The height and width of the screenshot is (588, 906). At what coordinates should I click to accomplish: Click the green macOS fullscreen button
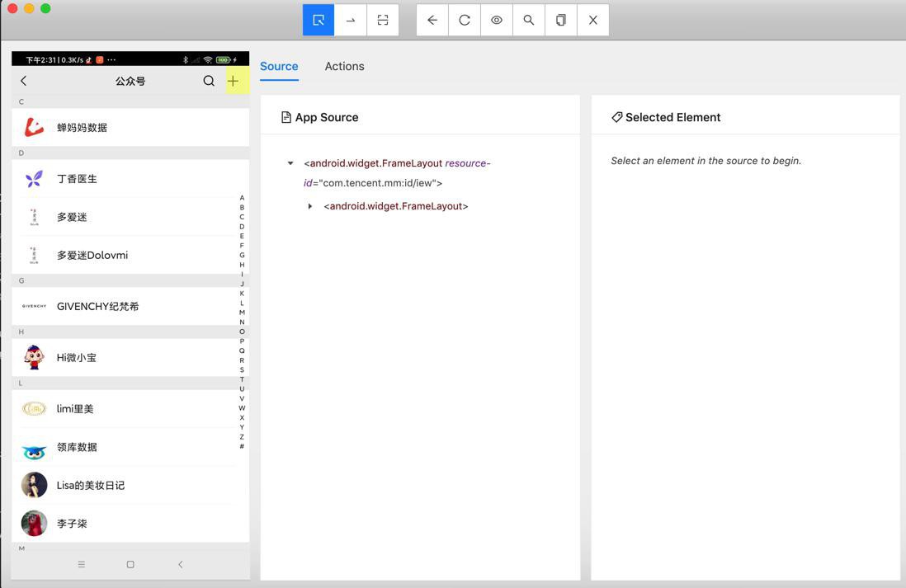point(45,9)
